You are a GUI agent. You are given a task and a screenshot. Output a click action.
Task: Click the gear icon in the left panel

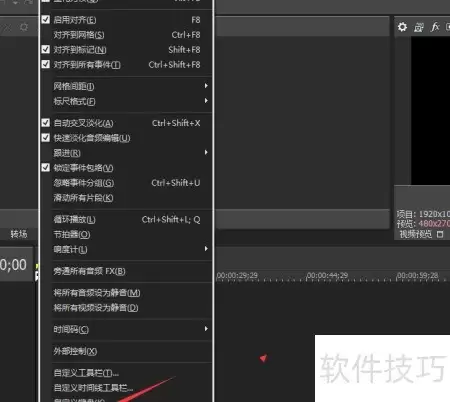click(x=24, y=27)
